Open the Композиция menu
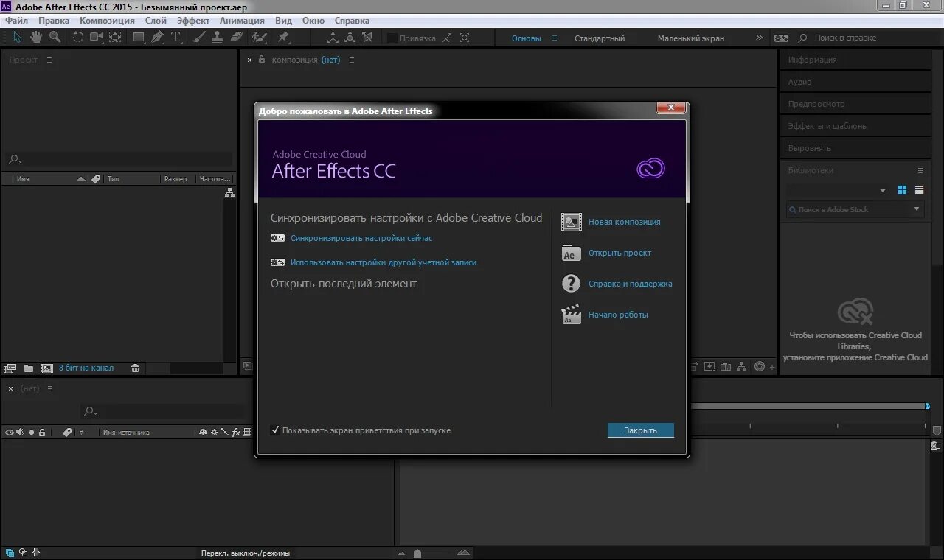Viewport: 944px width, 560px height. tap(107, 21)
